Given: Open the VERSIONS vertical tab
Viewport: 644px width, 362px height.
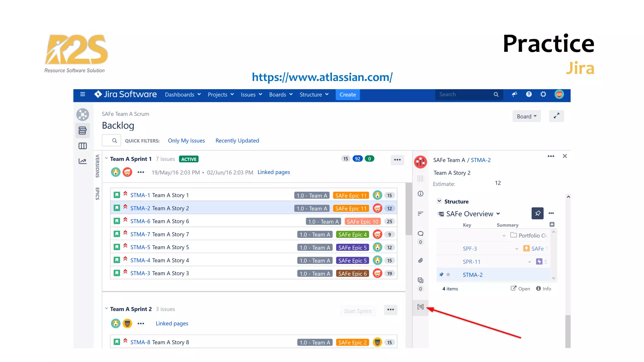Looking at the screenshot, I should pos(97,166).
